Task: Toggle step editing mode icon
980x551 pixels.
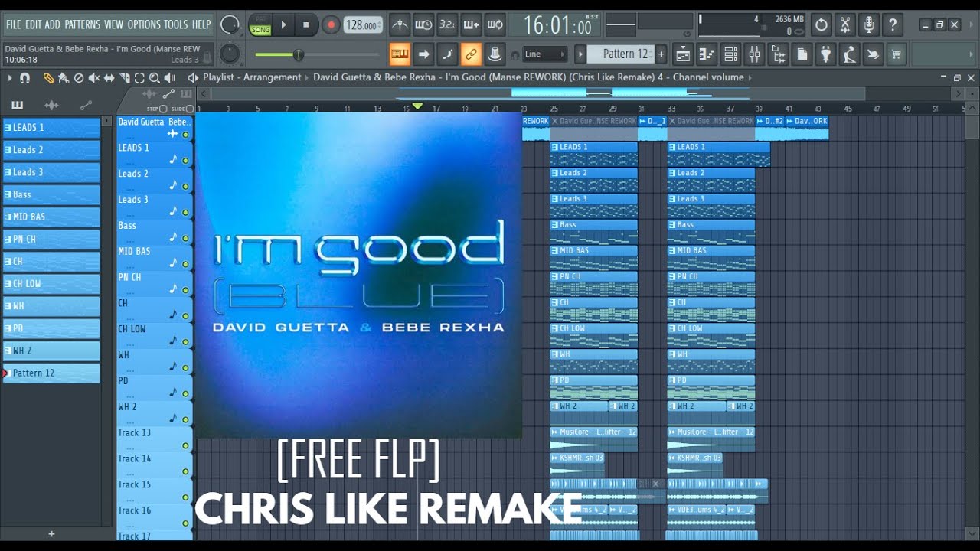Action: (x=447, y=54)
